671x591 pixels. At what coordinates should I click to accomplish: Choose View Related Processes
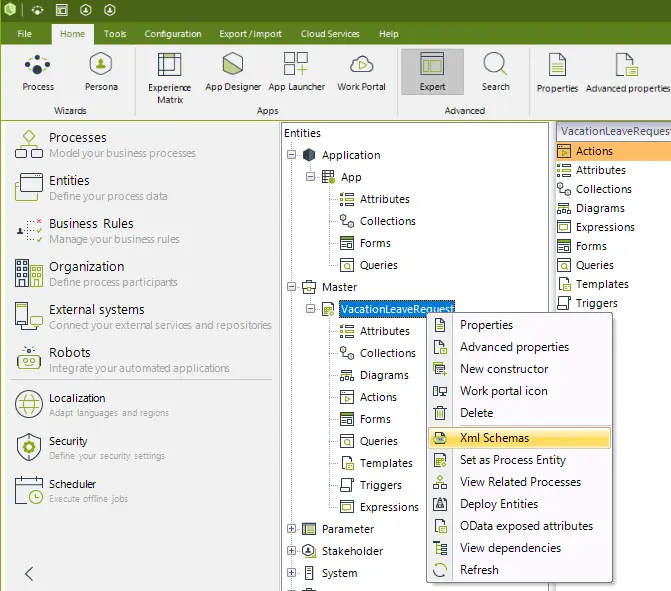pyautogui.click(x=519, y=482)
